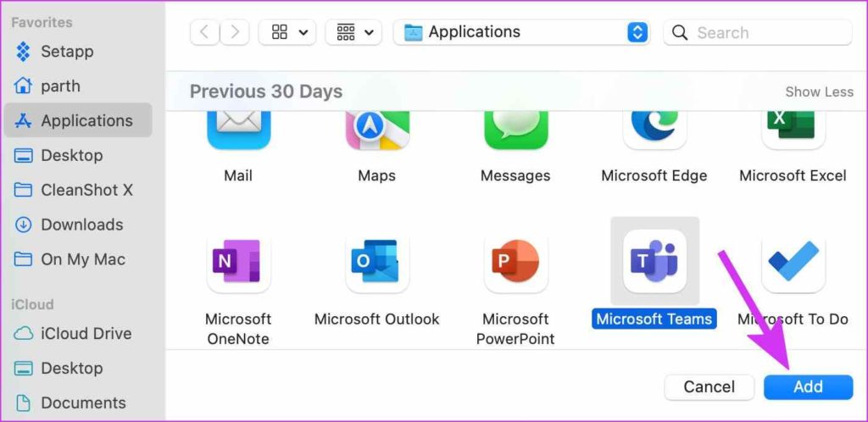
Task: Click the Maps label text
Action: (x=377, y=176)
